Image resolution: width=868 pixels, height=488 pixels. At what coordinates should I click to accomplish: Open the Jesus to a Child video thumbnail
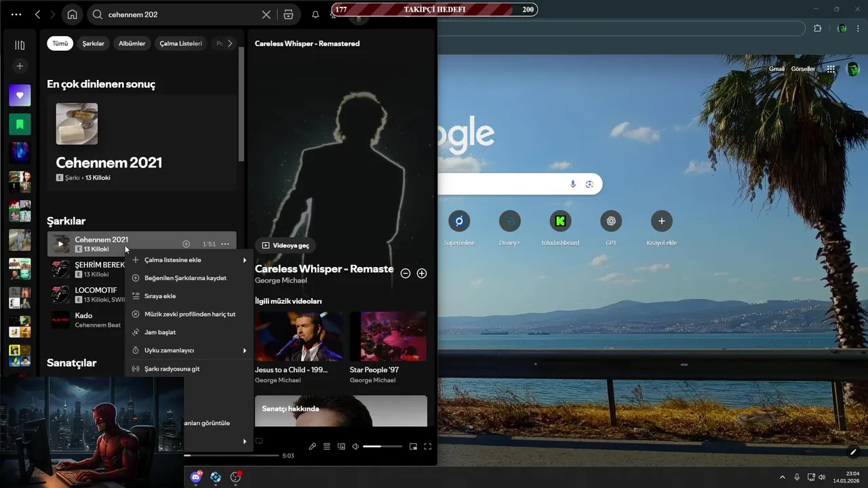[299, 336]
